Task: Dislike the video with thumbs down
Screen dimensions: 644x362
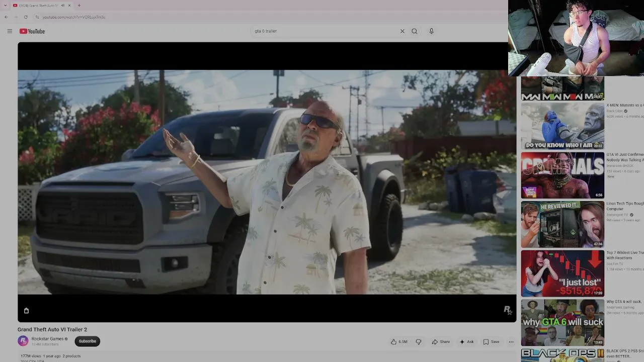Action: [x=419, y=342]
